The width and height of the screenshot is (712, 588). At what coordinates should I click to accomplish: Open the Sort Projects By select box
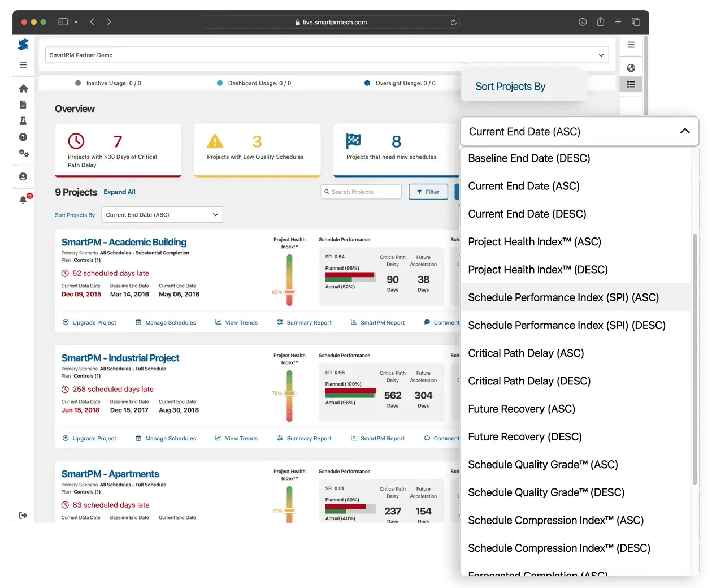(162, 215)
